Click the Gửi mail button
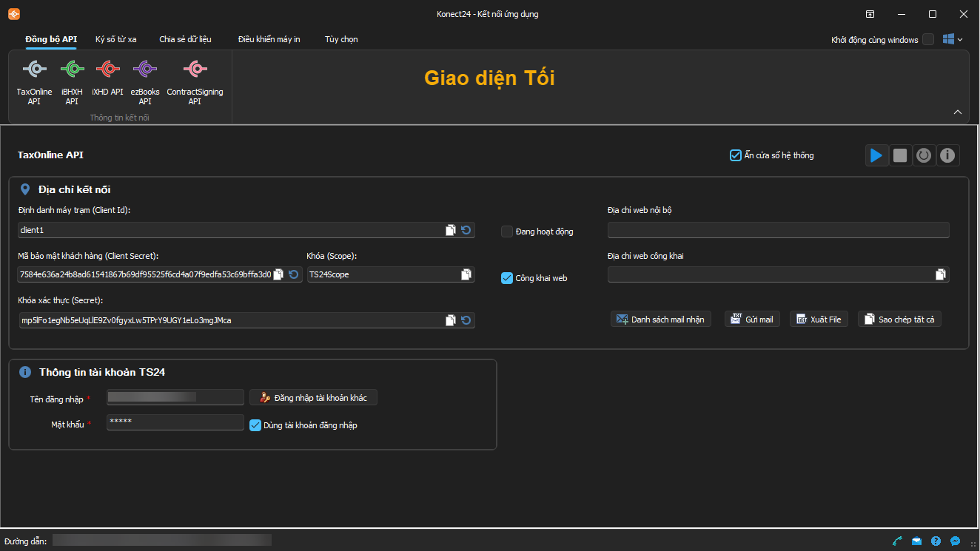This screenshot has width=980, height=551. pyautogui.click(x=752, y=319)
